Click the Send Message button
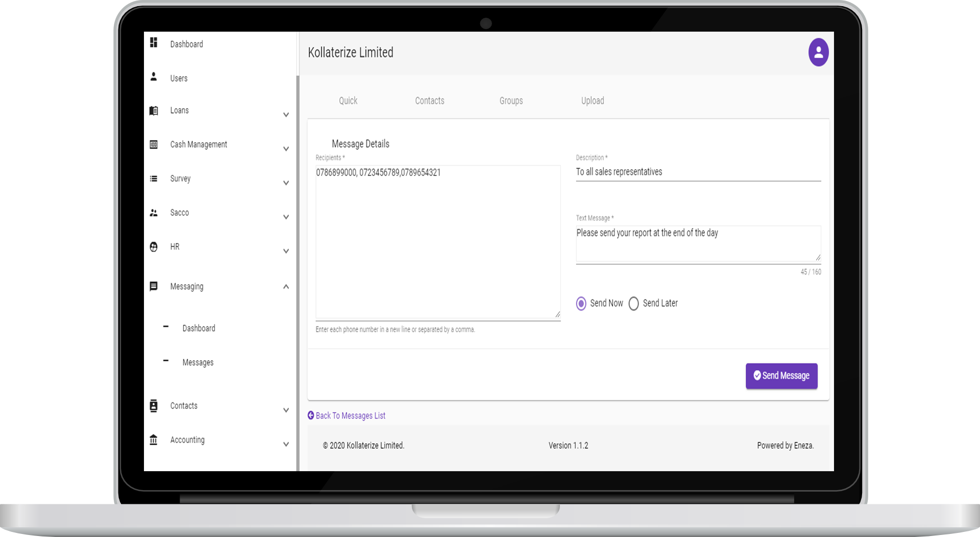This screenshot has height=537, width=980. coord(781,376)
